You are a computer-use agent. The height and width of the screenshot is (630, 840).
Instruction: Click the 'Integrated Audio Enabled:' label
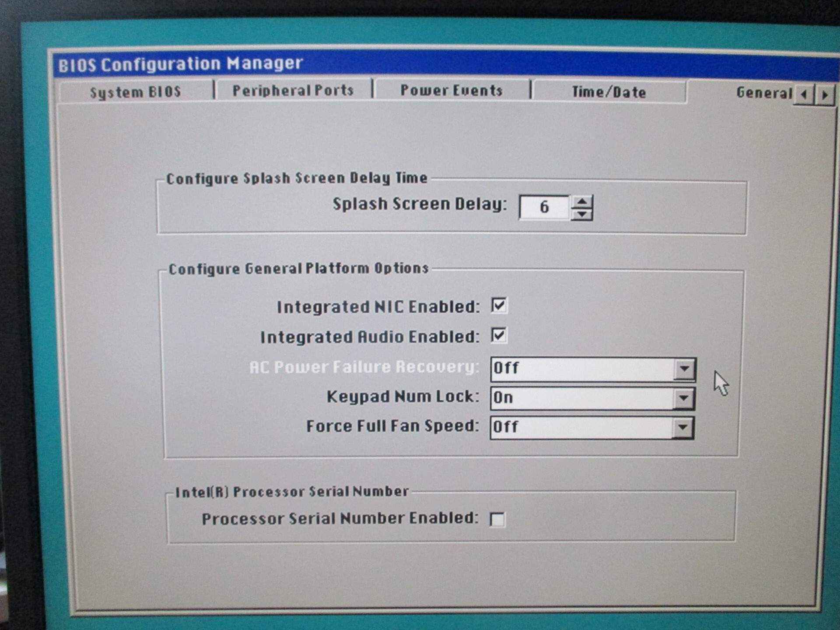point(370,337)
